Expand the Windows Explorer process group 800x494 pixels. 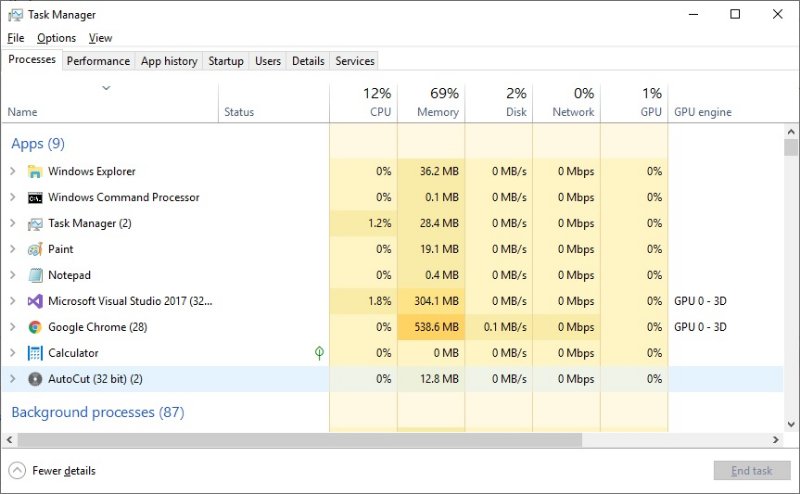tap(13, 171)
